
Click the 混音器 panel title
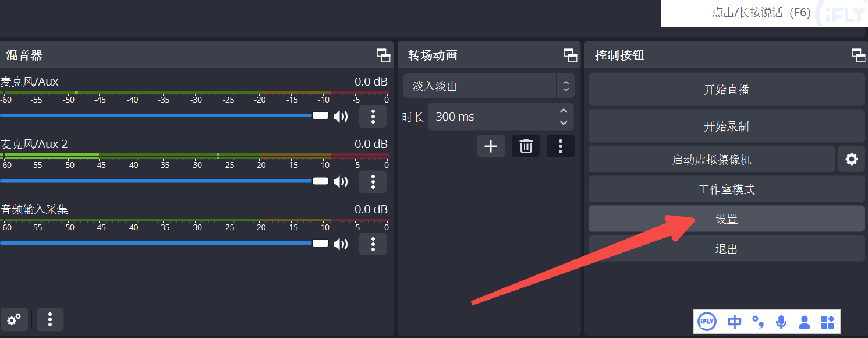pos(24,55)
